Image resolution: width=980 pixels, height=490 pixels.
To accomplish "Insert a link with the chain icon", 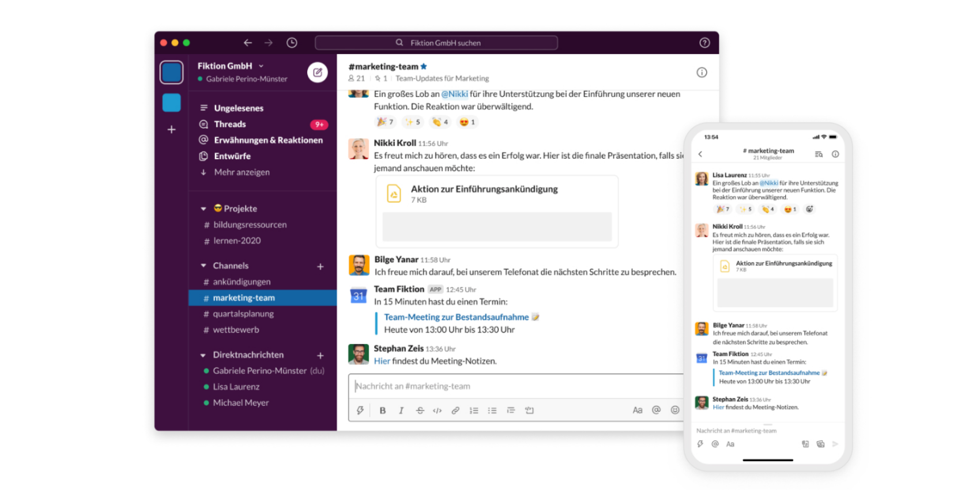I will point(455,410).
